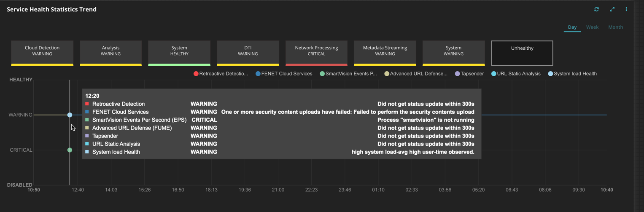Screen dimensions: 644x212
Task: Click the WARNING y-axis label
Action: pyautogui.click(x=20, y=115)
